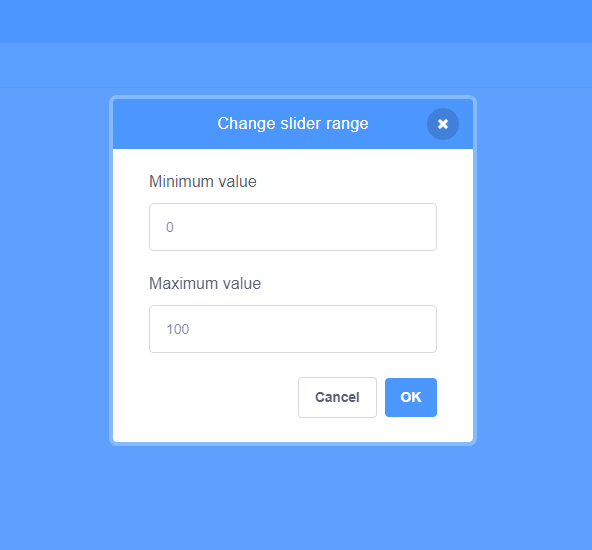Click the "Change slider range" title
The image size is (592, 550).
[293, 124]
